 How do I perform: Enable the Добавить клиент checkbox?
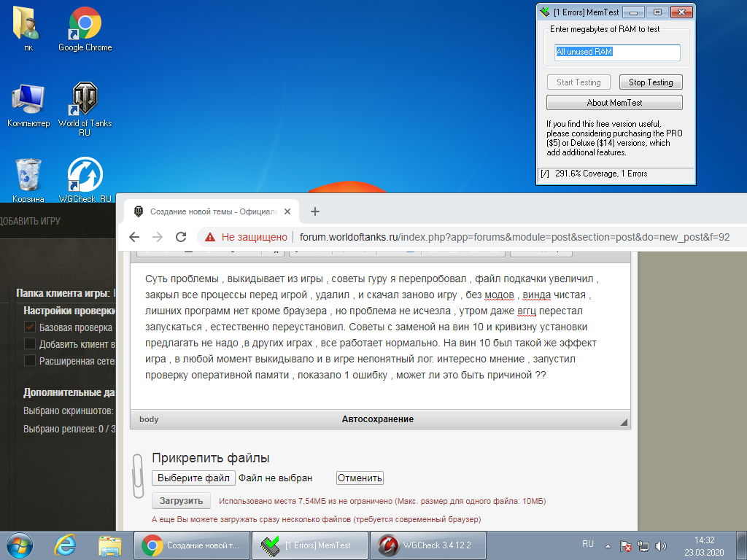tap(30, 343)
